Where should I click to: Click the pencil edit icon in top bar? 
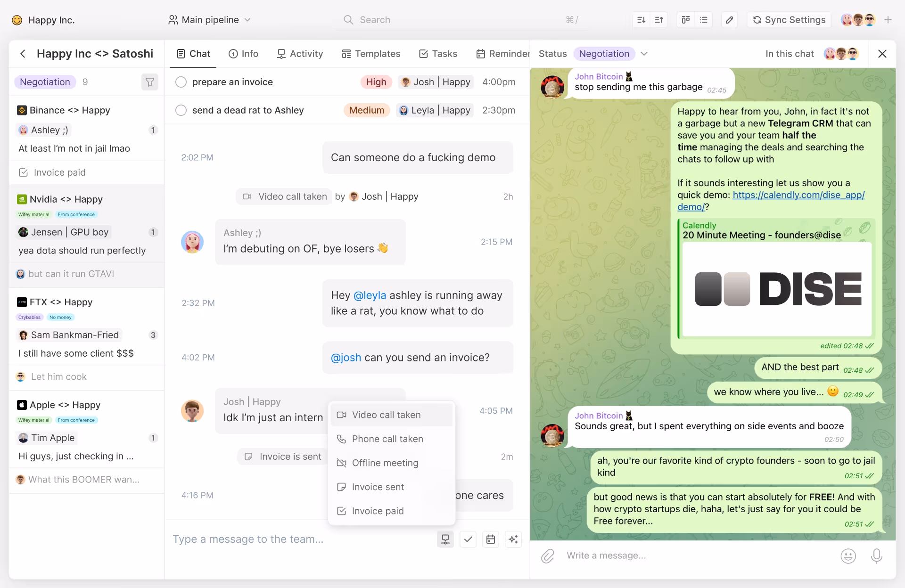coord(729,20)
